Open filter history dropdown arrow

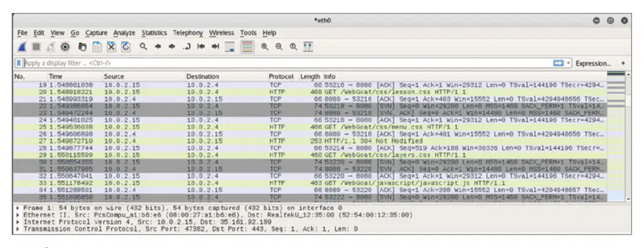568,63
